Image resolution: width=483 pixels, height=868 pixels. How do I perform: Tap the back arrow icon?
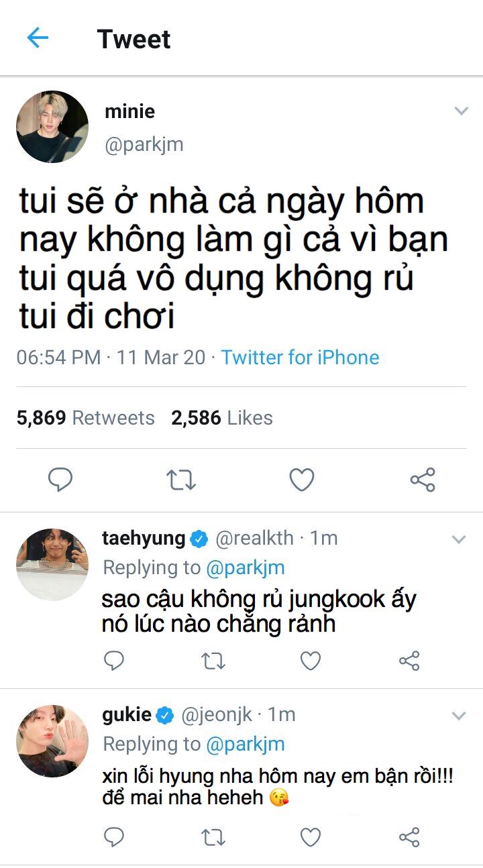38,38
